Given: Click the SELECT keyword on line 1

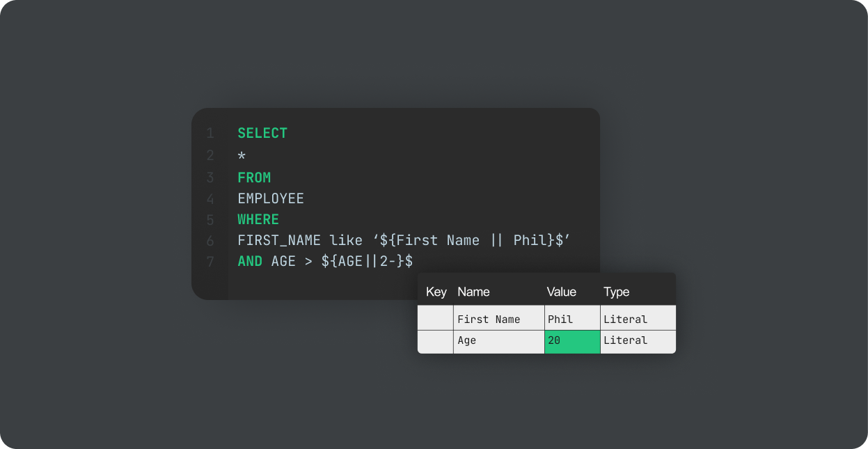Looking at the screenshot, I should pyautogui.click(x=262, y=132).
